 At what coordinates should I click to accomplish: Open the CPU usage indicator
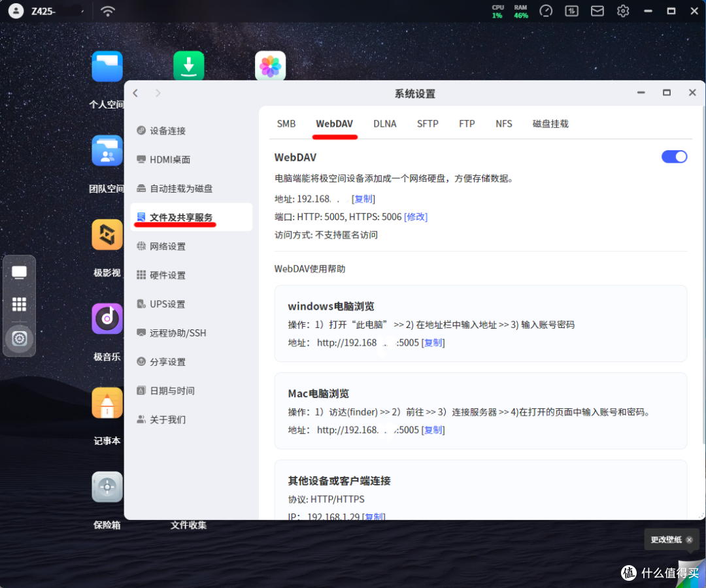coord(497,11)
